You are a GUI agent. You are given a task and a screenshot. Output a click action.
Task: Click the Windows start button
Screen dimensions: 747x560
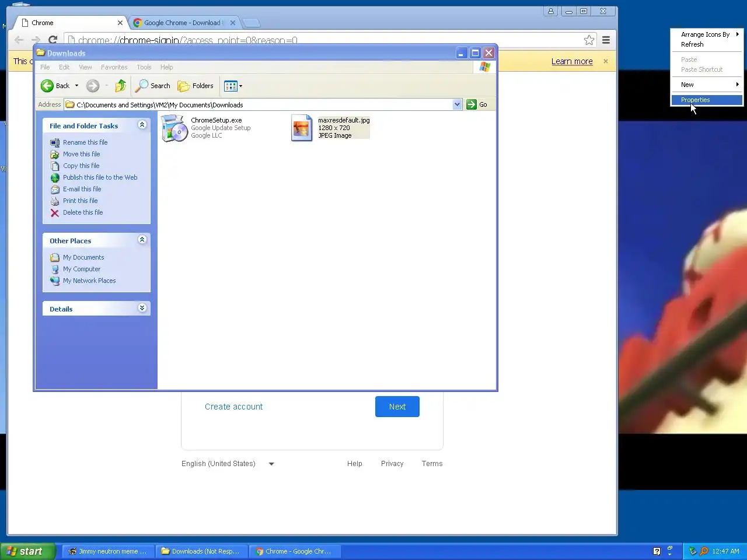click(x=27, y=551)
